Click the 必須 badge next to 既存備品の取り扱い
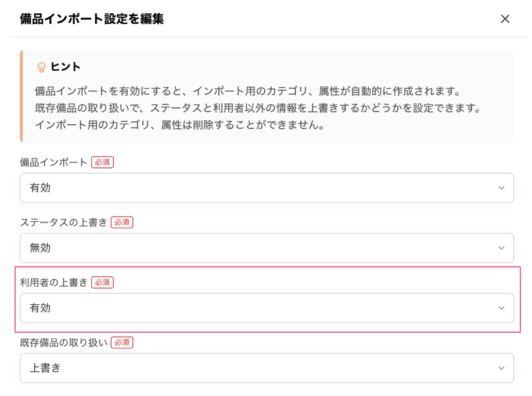Image resolution: width=532 pixels, height=396 pixels. [x=122, y=343]
